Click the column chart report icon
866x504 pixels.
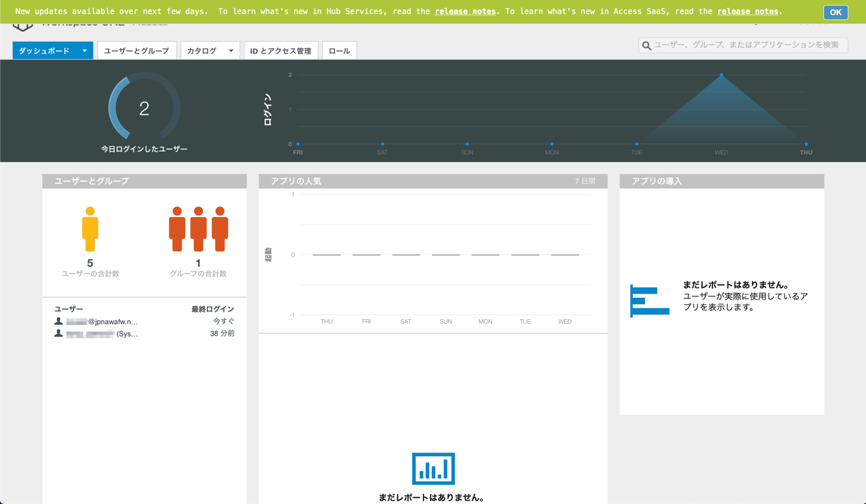tap(433, 469)
